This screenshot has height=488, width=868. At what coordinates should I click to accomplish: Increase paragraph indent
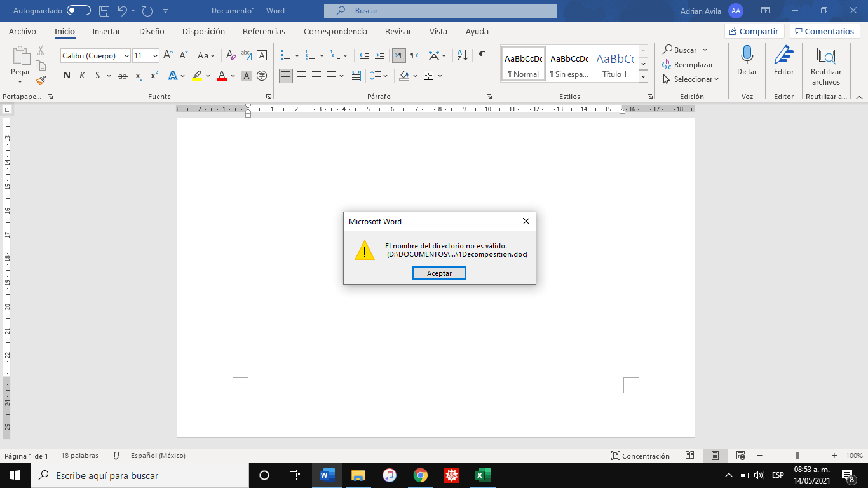[x=379, y=55]
